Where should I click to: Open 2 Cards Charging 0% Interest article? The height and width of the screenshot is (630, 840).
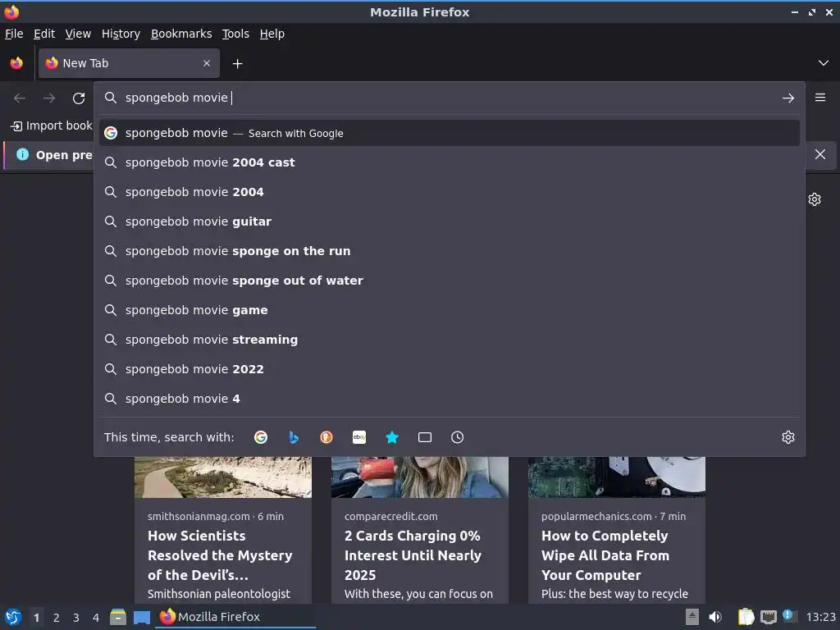[413, 555]
